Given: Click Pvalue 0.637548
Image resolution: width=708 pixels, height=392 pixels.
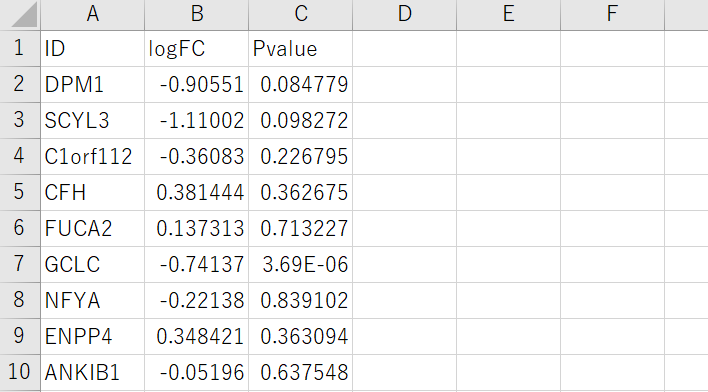Looking at the screenshot, I should coord(301,373).
